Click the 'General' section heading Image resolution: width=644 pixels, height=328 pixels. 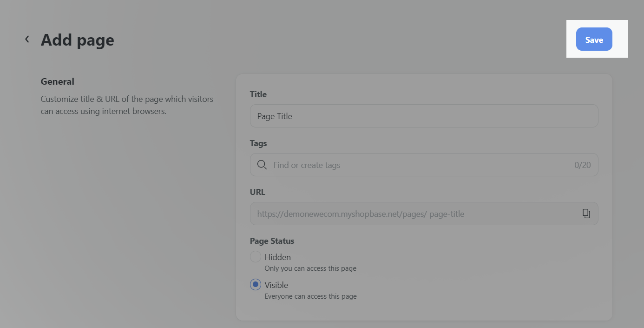tap(58, 81)
